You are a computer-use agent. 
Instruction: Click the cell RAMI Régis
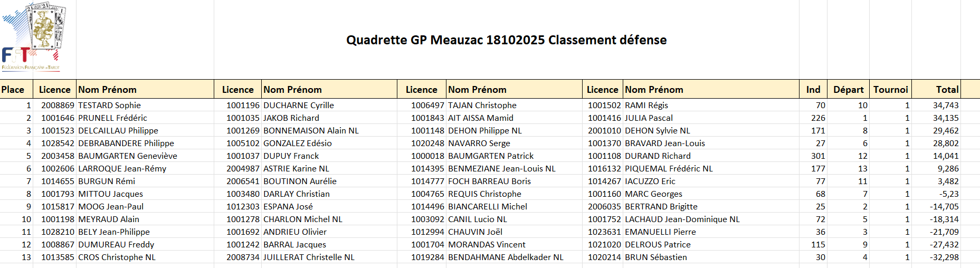(x=646, y=106)
